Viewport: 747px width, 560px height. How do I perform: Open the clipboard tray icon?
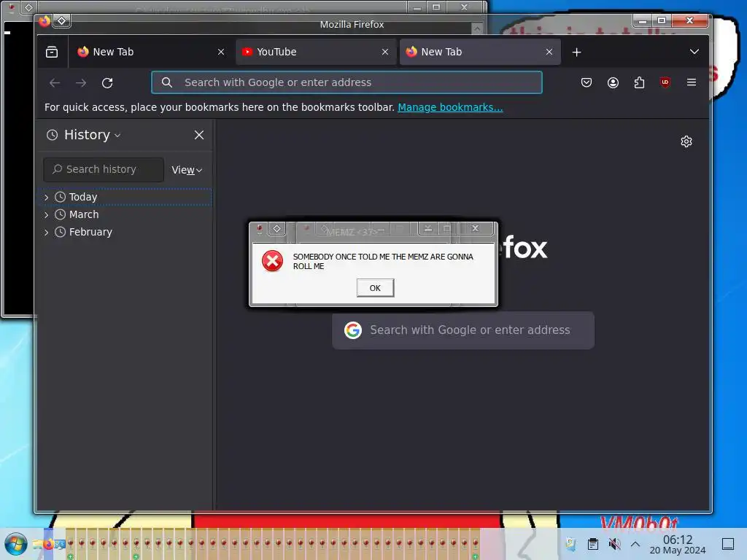coord(592,544)
